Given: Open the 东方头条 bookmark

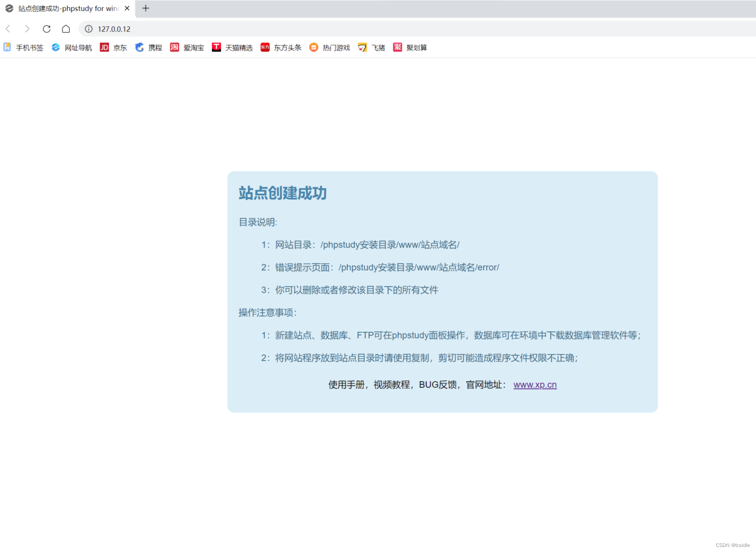Looking at the screenshot, I should click(281, 47).
